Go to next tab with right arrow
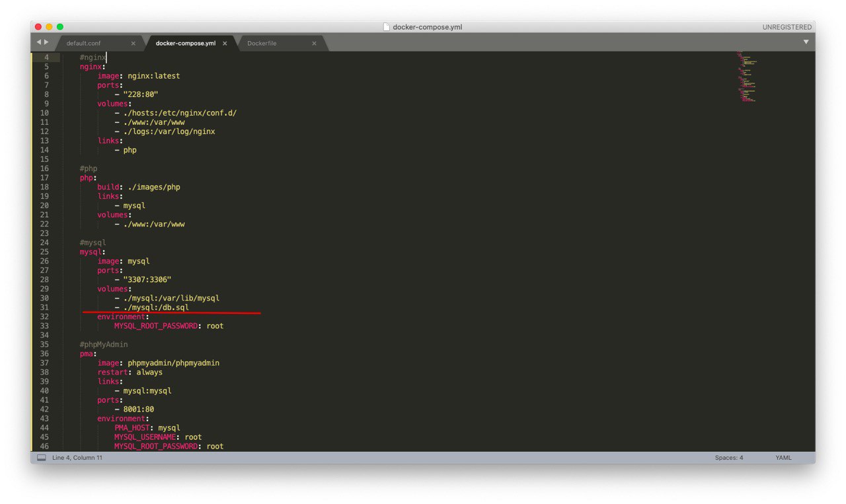Image resolution: width=846 pixels, height=504 pixels. tap(46, 42)
